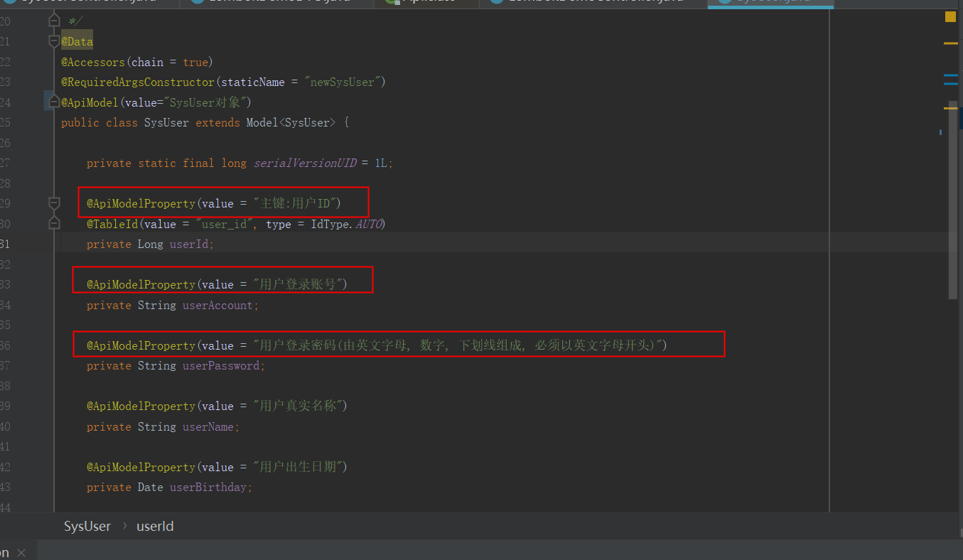
Task: Click the "用户真实名称" string
Action: [300, 406]
